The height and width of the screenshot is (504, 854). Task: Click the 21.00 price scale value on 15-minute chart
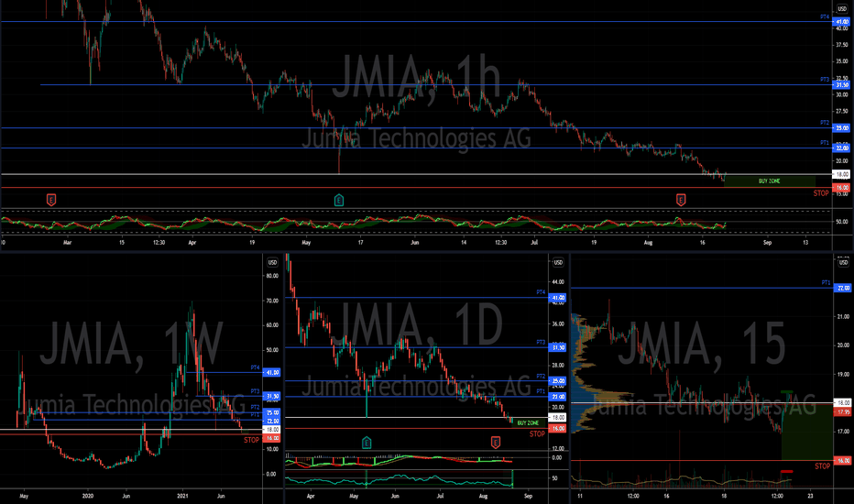click(843, 316)
